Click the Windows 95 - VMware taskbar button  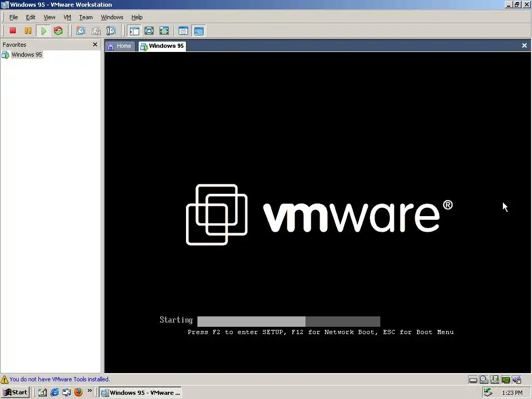click(141, 393)
